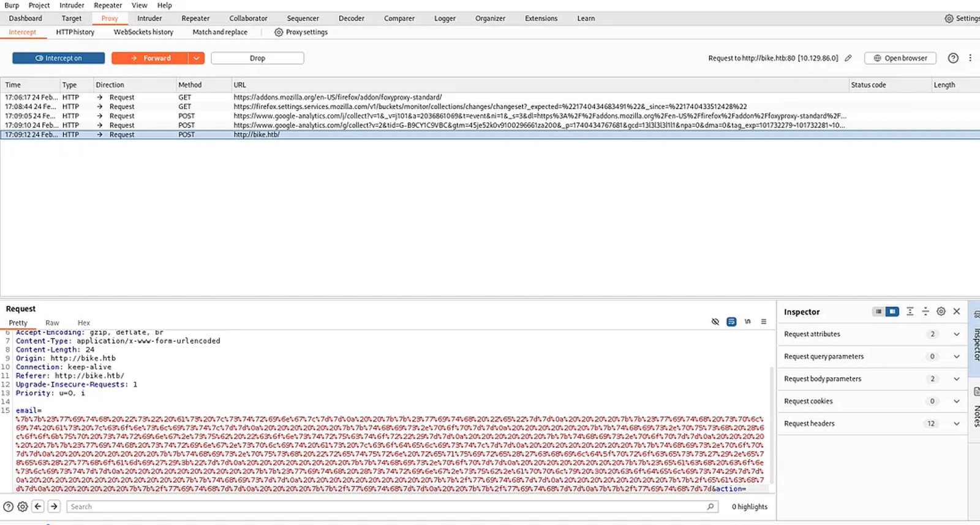Go to previous search match arrow
This screenshot has width=980, height=525.
pyautogui.click(x=38, y=507)
